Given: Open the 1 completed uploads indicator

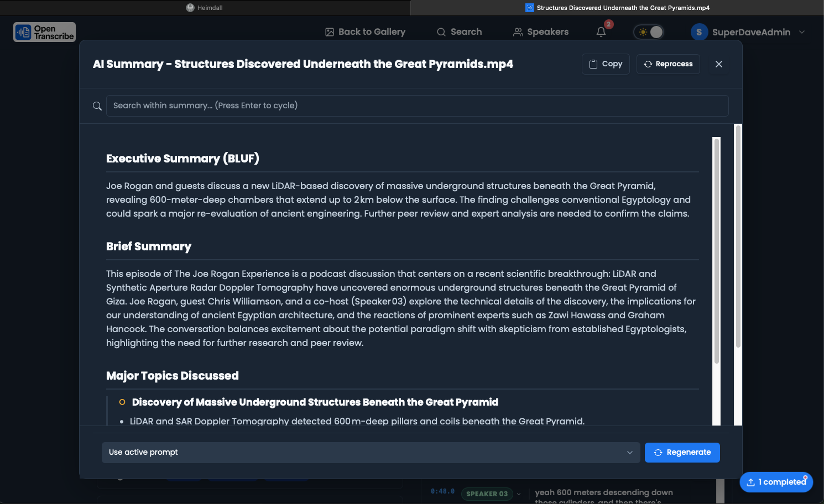Looking at the screenshot, I should click(x=776, y=482).
